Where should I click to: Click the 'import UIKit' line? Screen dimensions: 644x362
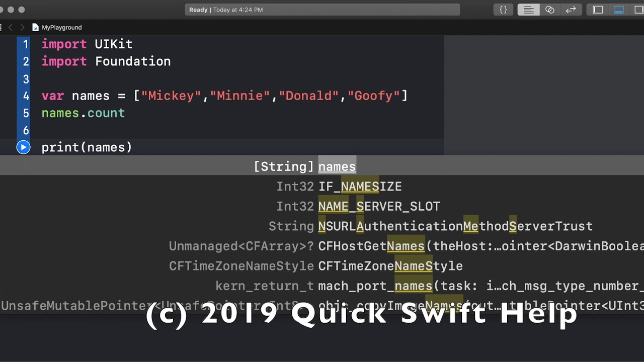[x=87, y=44]
